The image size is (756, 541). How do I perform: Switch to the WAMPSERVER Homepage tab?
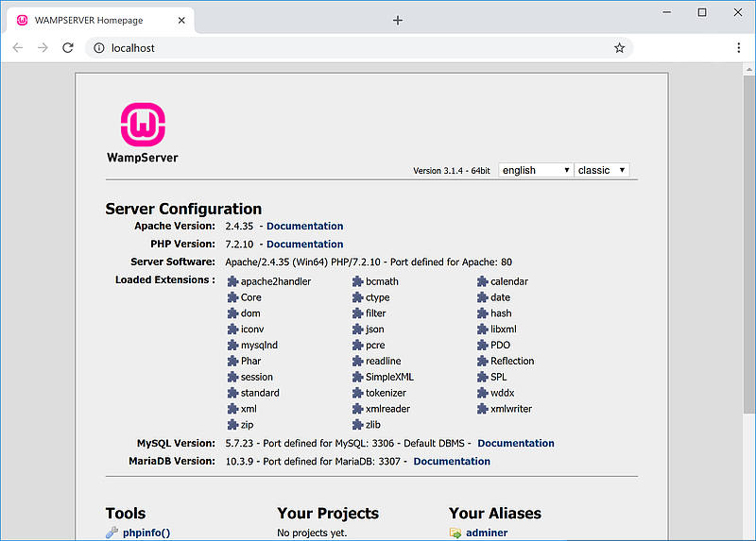(101, 20)
